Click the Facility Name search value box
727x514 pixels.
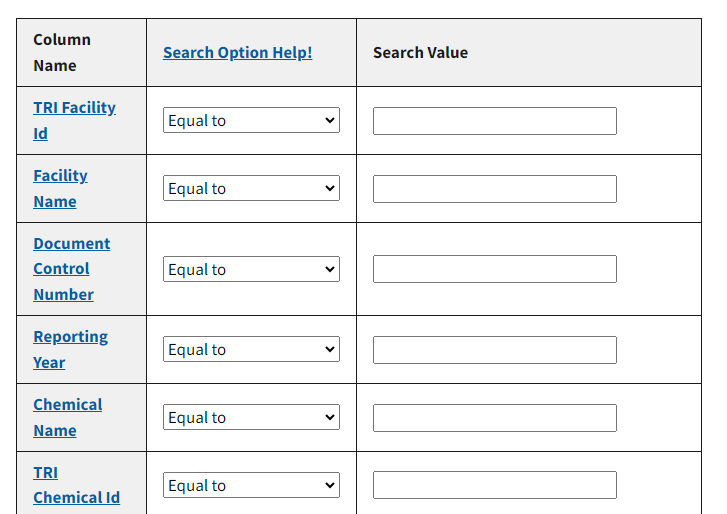coord(494,189)
